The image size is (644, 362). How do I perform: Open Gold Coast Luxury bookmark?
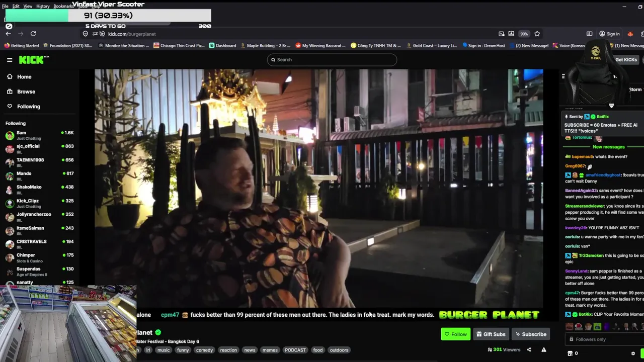point(431,46)
